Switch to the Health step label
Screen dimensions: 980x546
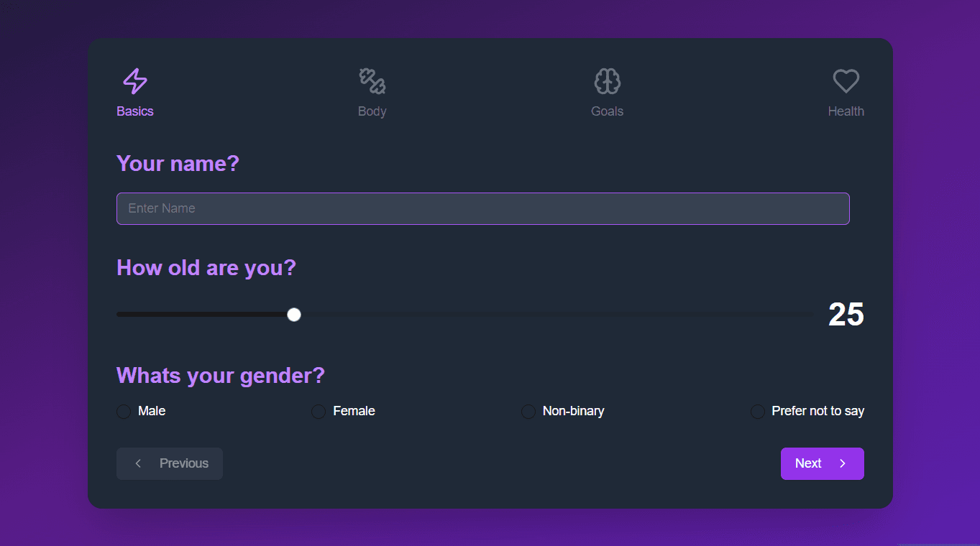846,111
